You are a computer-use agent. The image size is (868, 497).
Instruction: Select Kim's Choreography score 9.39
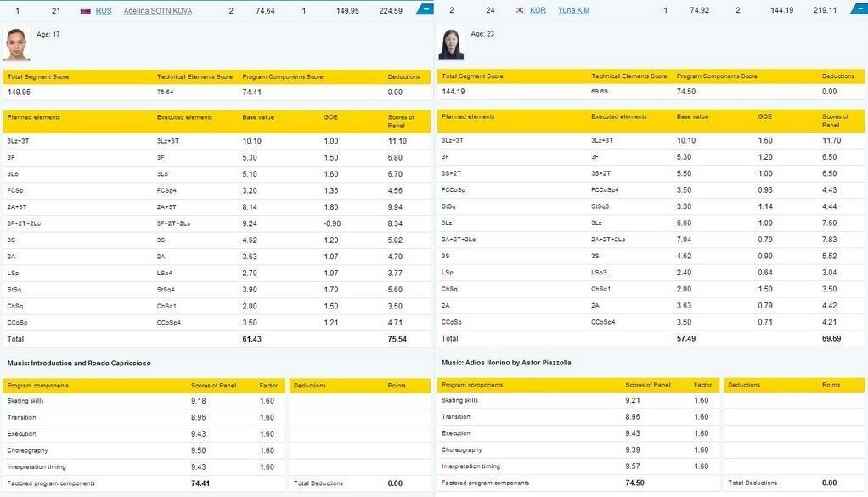pos(633,450)
